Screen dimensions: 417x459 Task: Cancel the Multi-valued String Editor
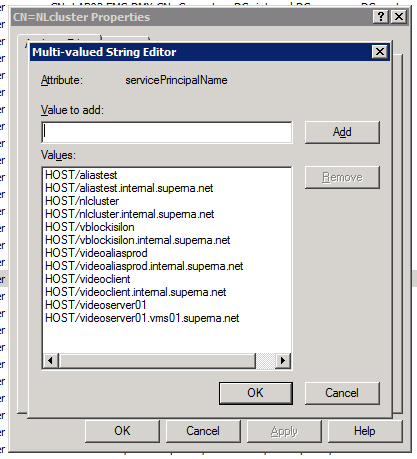(x=342, y=393)
